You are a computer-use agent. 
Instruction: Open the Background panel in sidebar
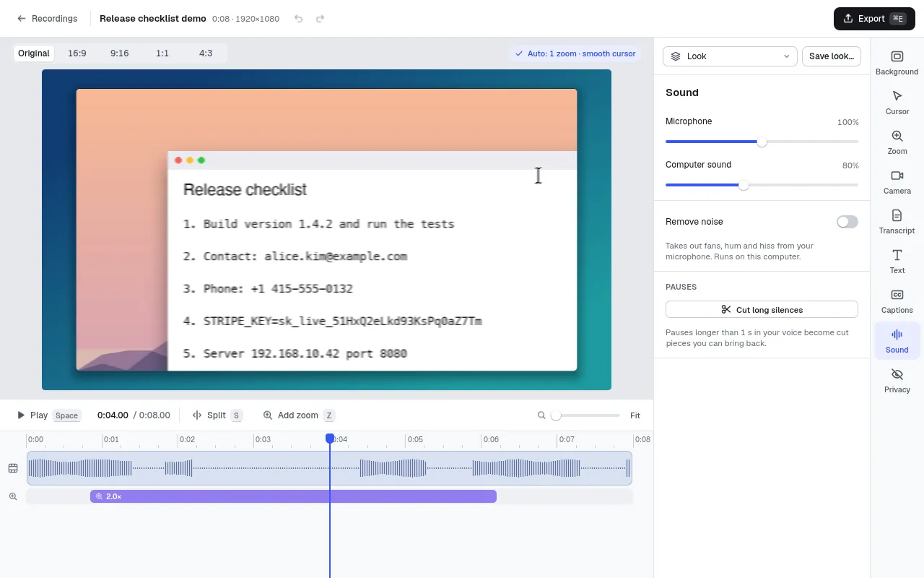coord(897,63)
